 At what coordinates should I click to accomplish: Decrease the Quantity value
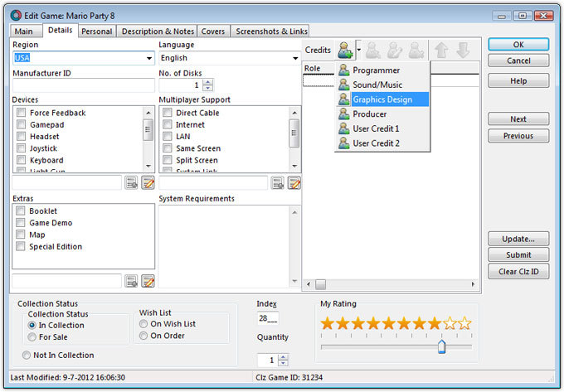pyautogui.click(x=283, y=363)
